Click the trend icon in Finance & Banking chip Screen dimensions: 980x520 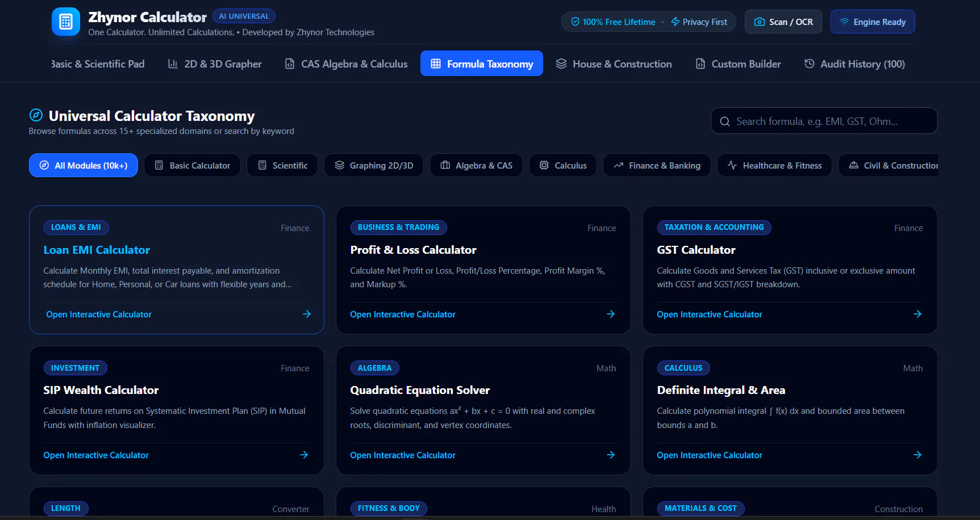click(x=619, y=165)
